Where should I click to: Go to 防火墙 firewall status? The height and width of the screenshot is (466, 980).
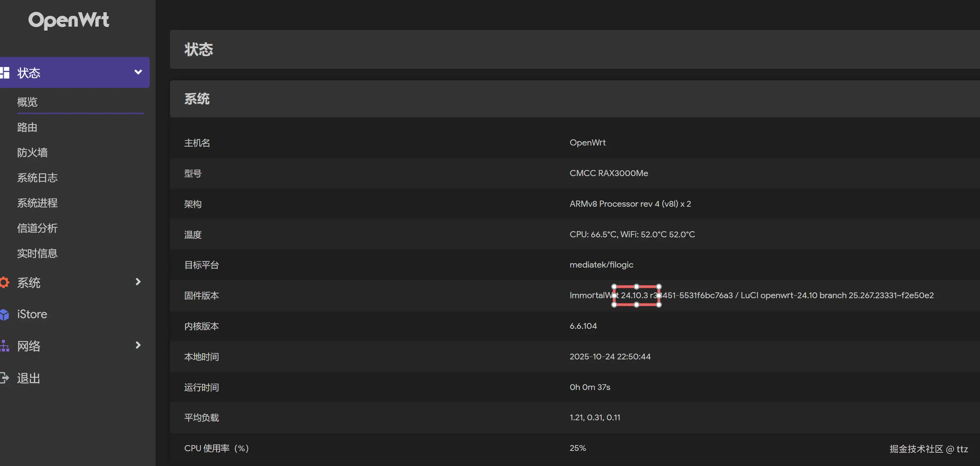click(x=32, y=153)
